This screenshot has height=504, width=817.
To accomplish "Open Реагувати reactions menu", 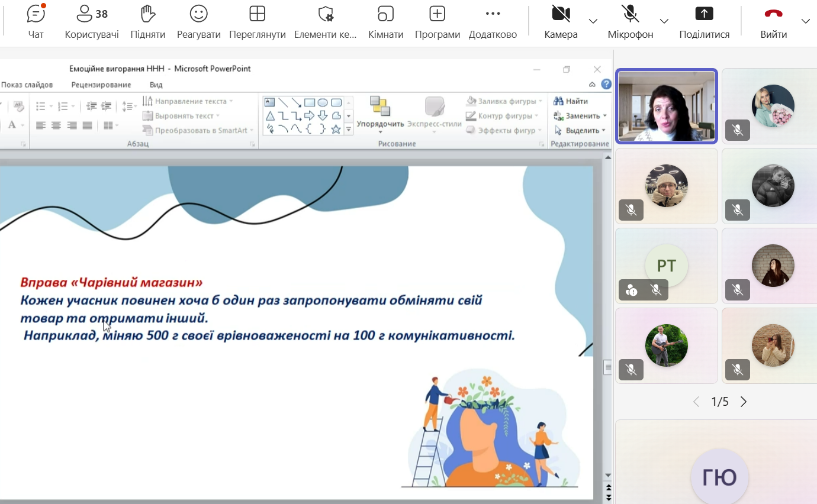I will coord(198,22).
